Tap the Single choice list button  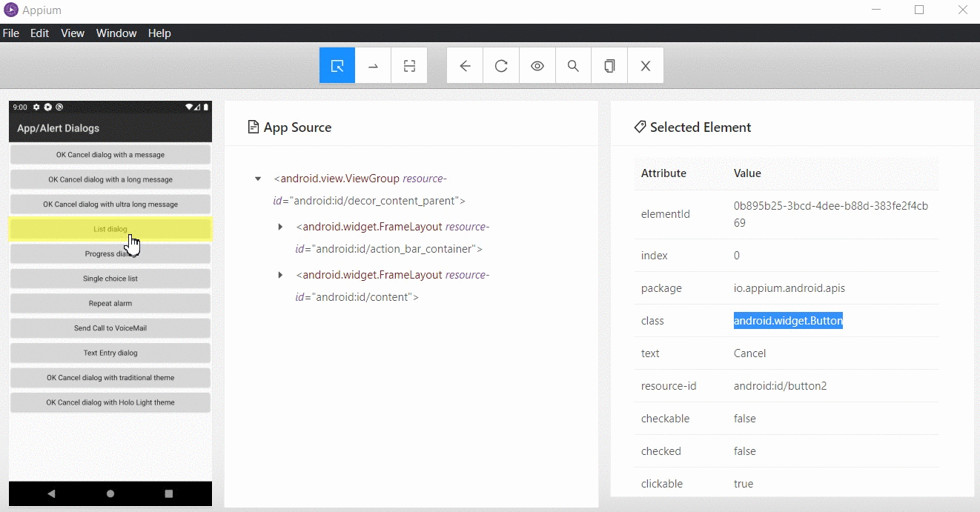click(x=110, y=279)
